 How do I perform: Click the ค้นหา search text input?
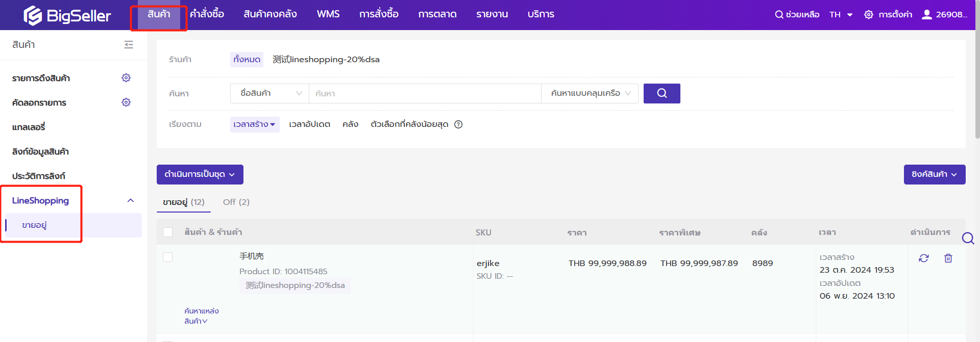click(x=425, y=93)
